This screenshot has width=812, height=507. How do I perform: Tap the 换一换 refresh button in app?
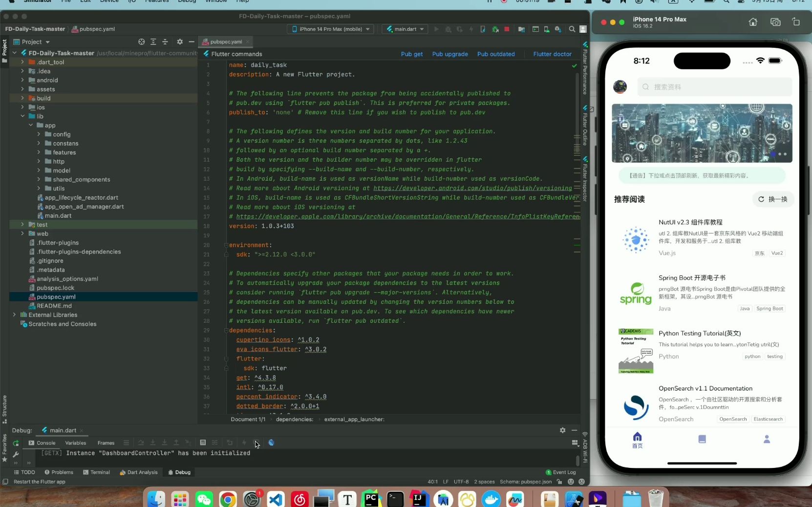(x=773, y=199)
